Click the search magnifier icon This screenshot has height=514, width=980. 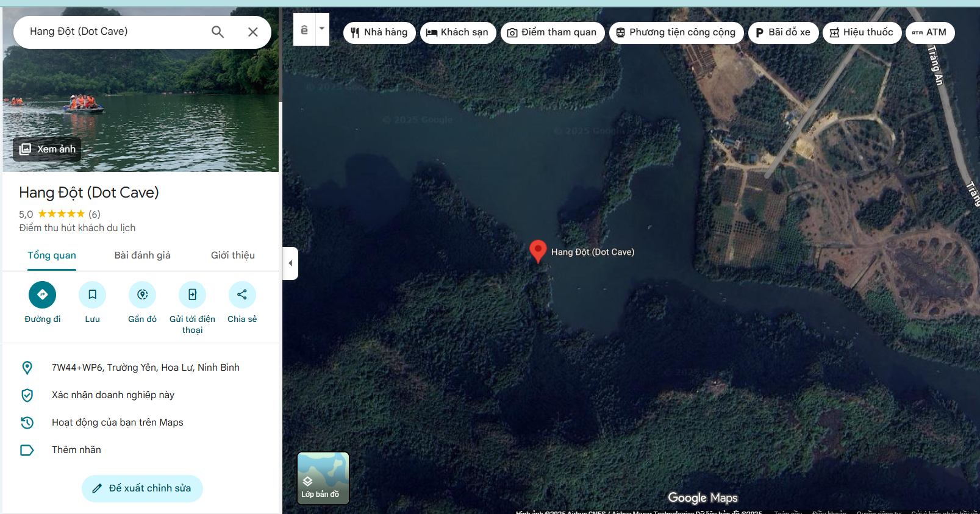pyautogui.click(x=218, y=32)
